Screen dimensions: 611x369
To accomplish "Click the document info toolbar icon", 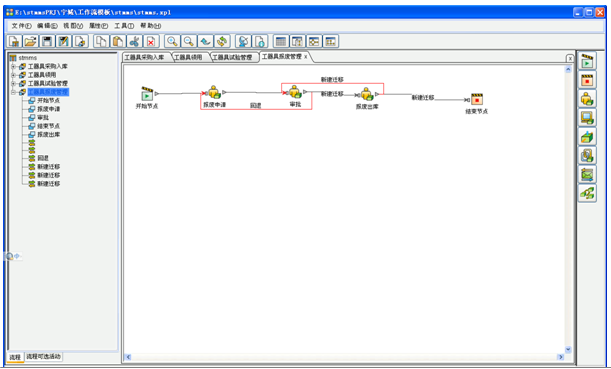I will pyautogui.click(x=260, y=41).
